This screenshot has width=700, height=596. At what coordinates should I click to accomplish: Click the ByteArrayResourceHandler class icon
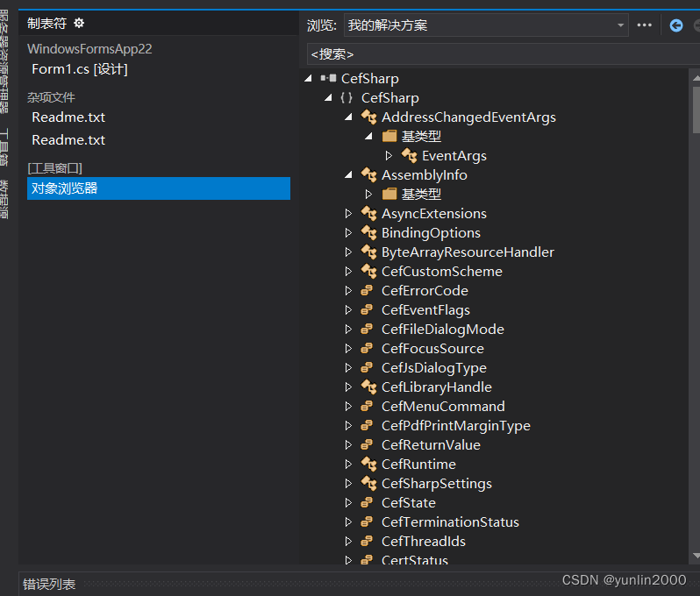[x=368, y=252]
